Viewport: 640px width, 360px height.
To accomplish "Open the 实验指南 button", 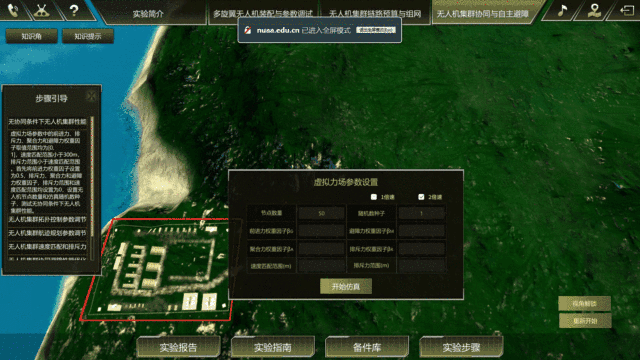I will click(x=273, y=347).
